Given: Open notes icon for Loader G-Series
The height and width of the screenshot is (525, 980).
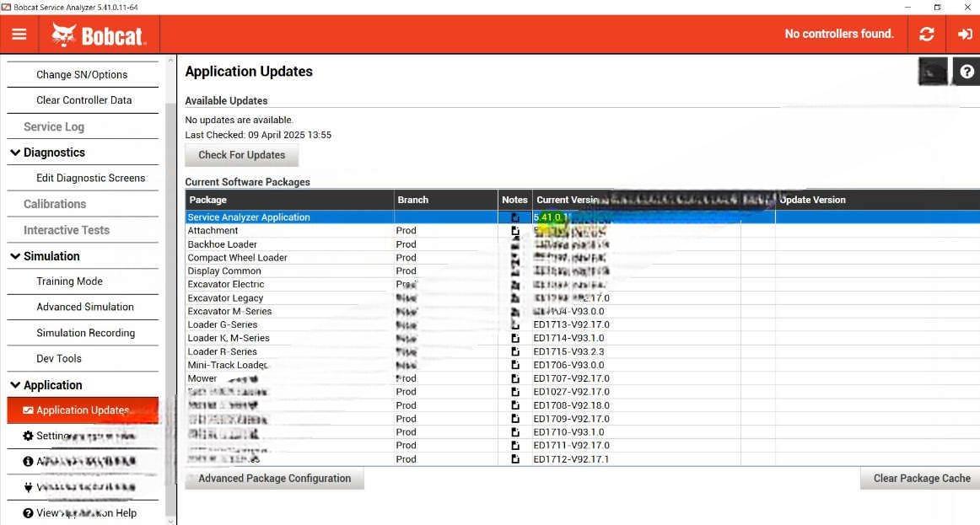Looking at the screenshot, I should click(x=515, y=324).
